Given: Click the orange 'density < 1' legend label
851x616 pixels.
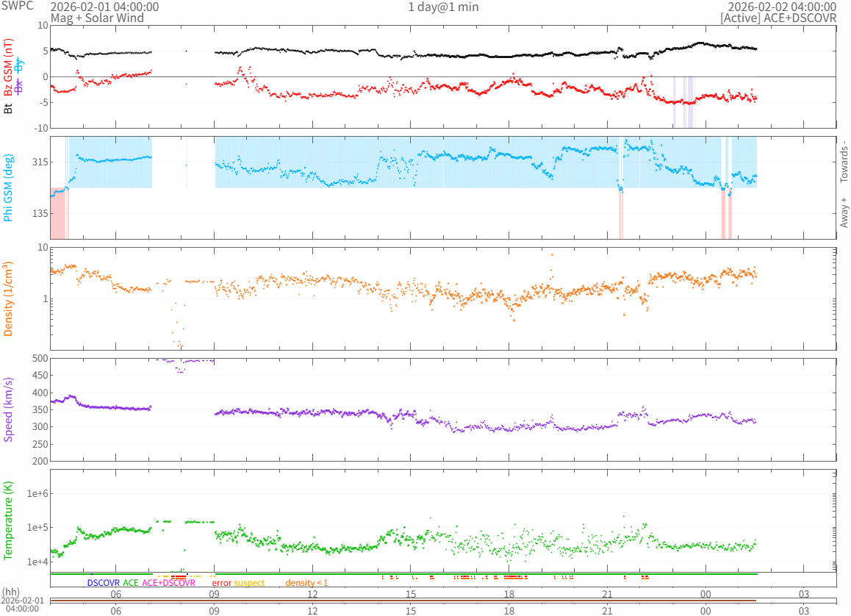Looking at the screenshot, I should pos(306,583).
